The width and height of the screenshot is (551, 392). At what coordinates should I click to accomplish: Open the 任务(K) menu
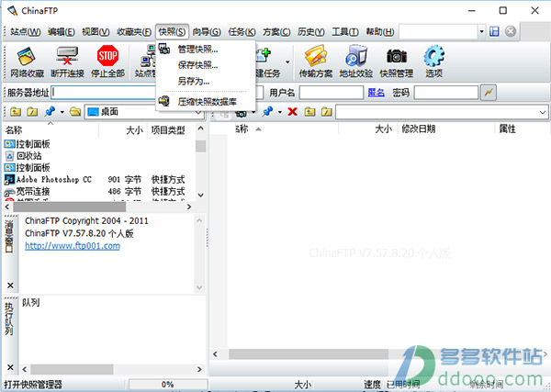point(242,31)
